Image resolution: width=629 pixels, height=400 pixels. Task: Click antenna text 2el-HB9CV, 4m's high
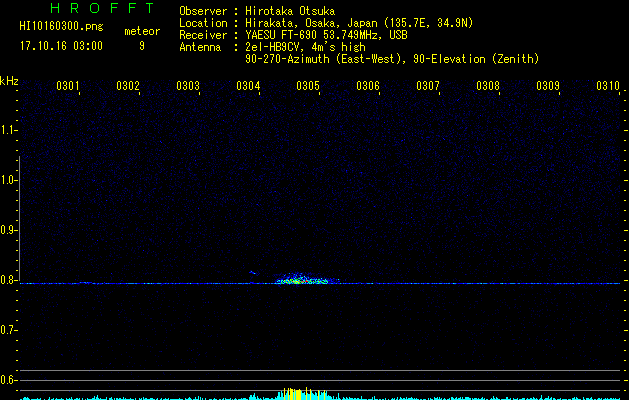point(305,47)
